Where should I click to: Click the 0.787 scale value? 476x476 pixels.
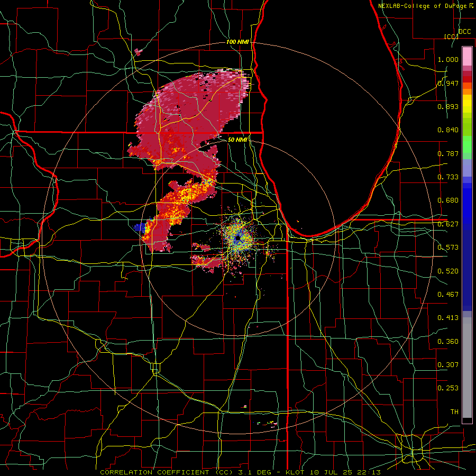click(448, 153)
